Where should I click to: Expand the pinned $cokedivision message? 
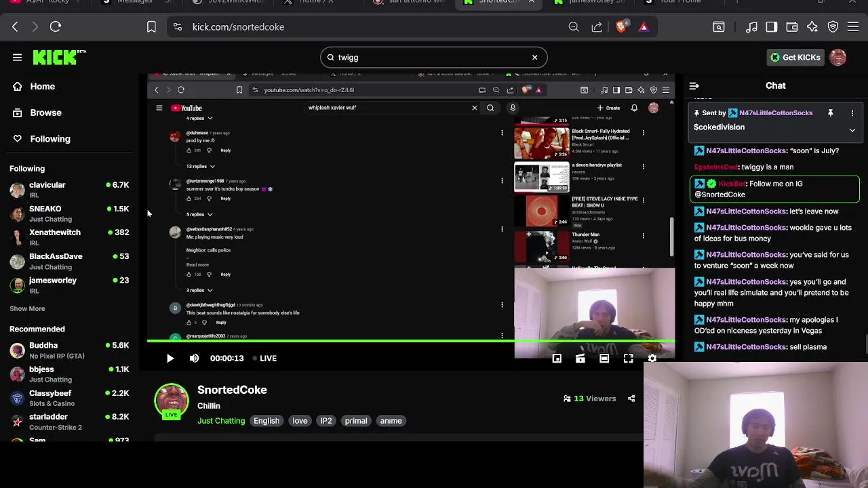[x=852, y=130]
